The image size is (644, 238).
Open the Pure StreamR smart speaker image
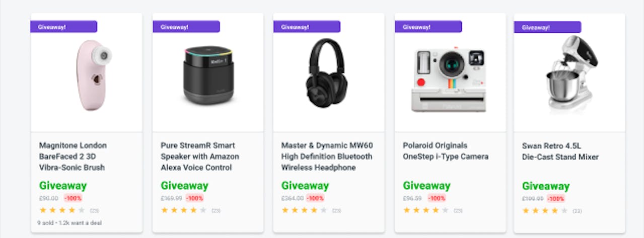208,75
